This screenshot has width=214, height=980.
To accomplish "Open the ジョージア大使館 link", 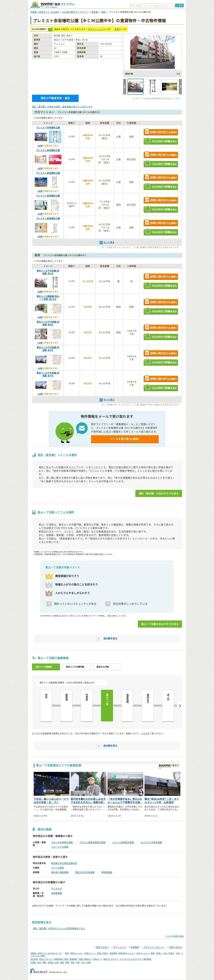I will coord(60,847).
